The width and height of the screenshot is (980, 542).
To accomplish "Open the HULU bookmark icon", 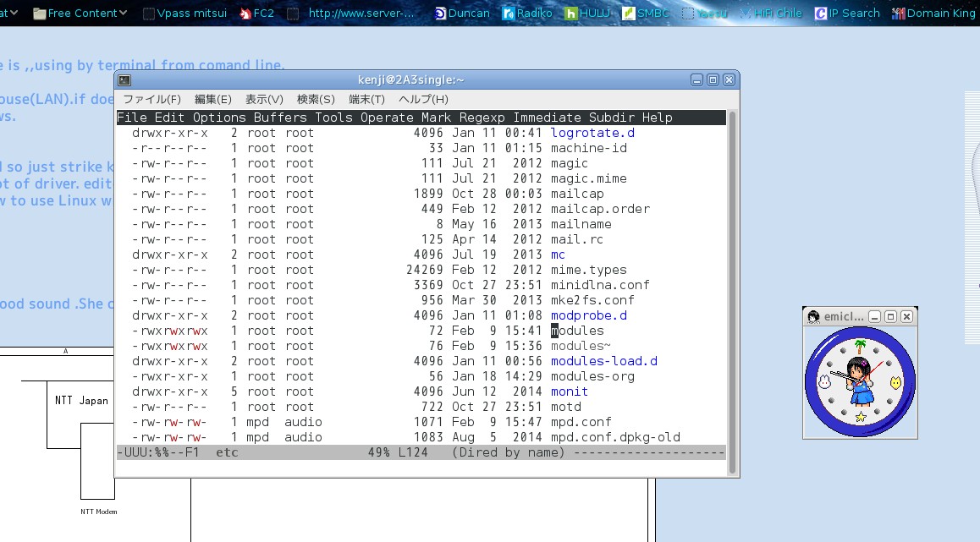I will 572,13.
